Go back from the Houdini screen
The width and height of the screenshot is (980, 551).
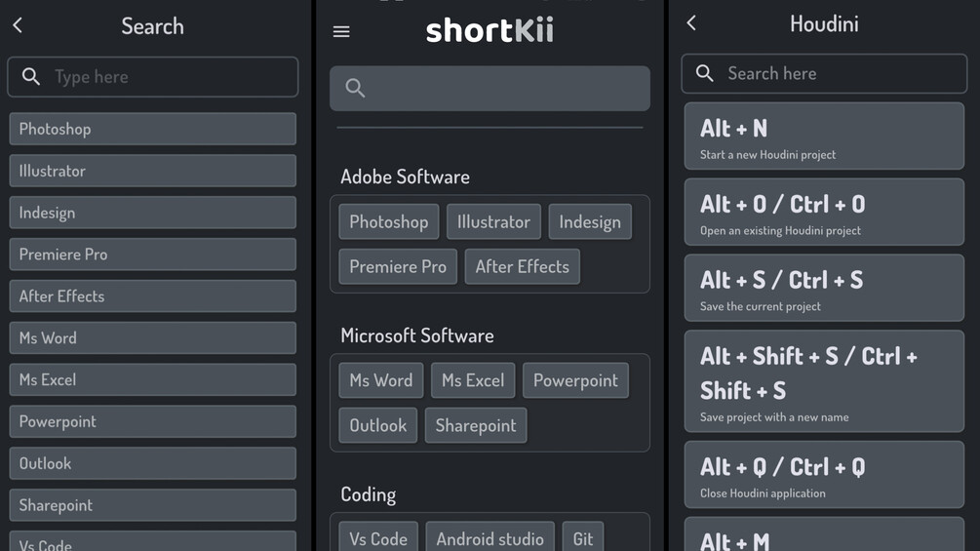(x=691, y=23)
